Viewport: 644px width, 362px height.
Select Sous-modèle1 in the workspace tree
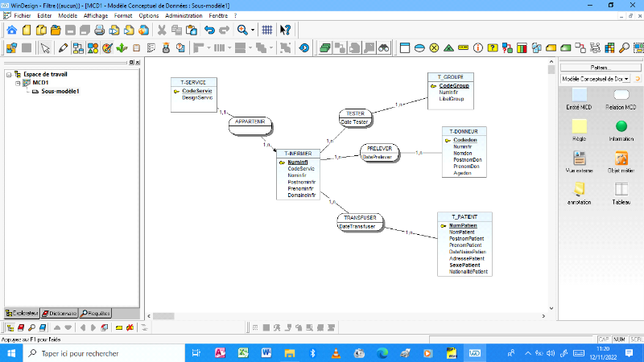(60, 92)
